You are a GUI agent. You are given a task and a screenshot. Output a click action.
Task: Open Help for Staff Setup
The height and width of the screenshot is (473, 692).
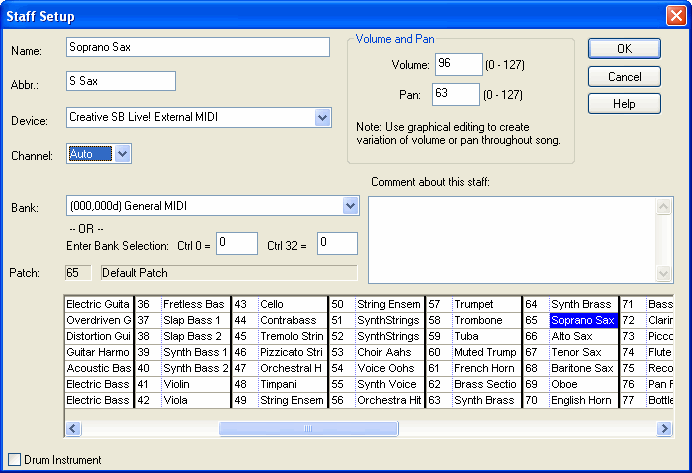[623, 104]
